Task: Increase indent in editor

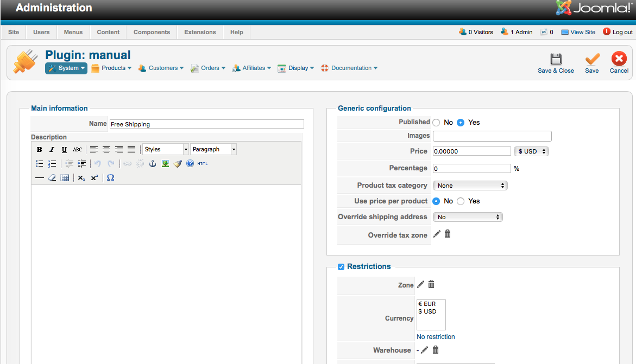Action: (81, 164)
